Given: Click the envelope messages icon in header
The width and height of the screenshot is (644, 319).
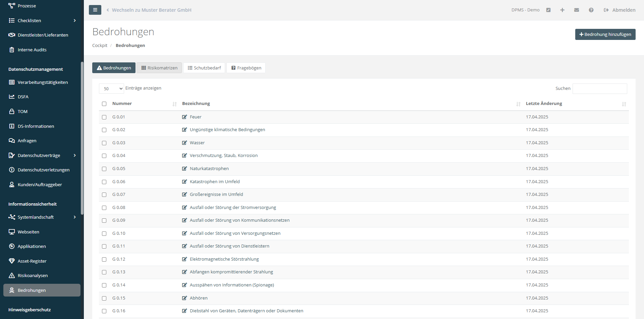Looking at the screenshot, I should coord(577,10).
